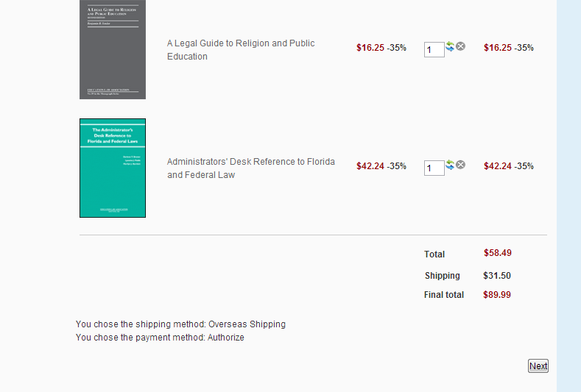Click the Administrators' Desk unit price before quantity
The width and height of the screenshot is (581, 392).
370,166
